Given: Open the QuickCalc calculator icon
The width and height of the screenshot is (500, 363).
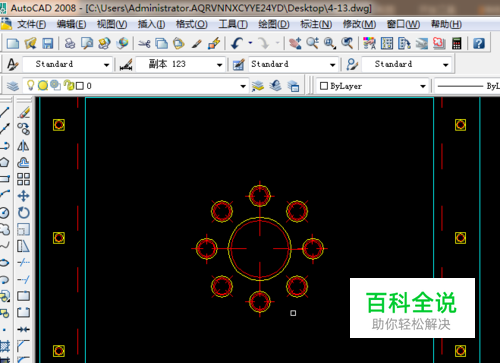Looking at the screenshot, I should 457,43.
